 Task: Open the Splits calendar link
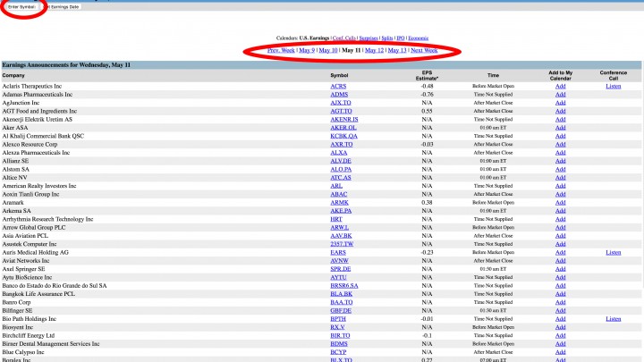pos(387,38)
